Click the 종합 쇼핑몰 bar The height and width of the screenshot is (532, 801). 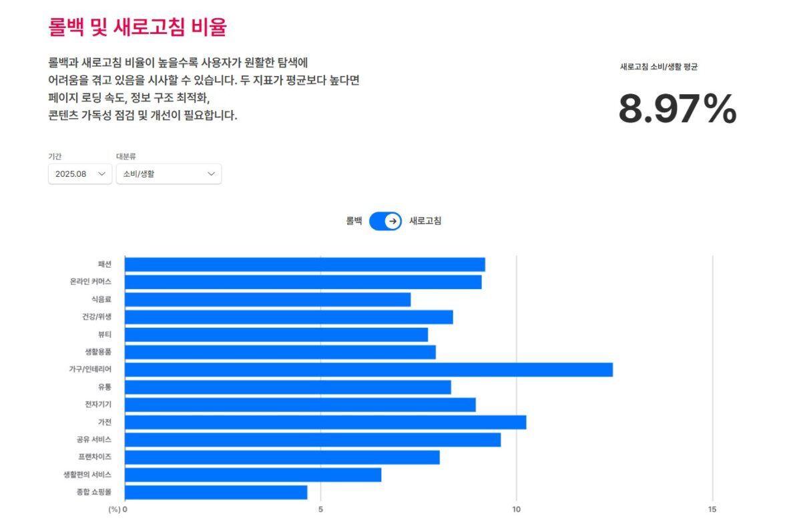click(216, 492)
